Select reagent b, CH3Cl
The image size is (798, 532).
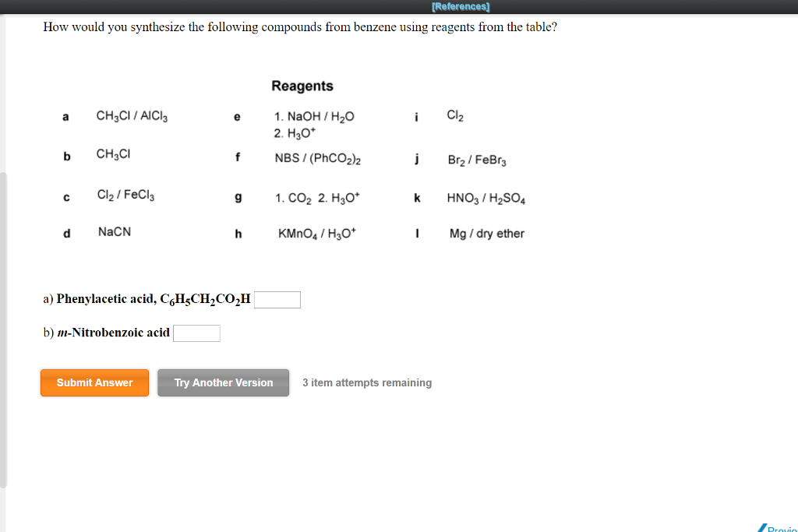tap(112, 154)
